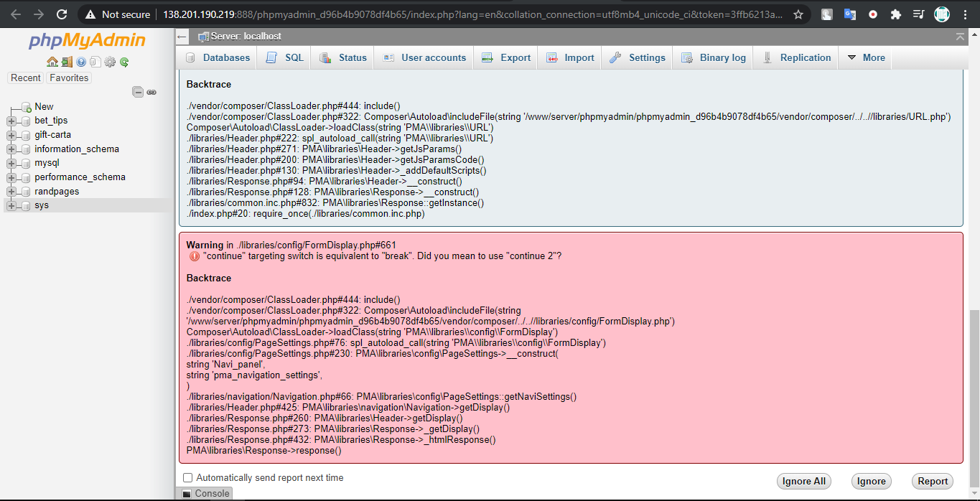This screenshot has height=501, width=980.
Task: Click the red error icon in warning message
Action: coord(194,256)
